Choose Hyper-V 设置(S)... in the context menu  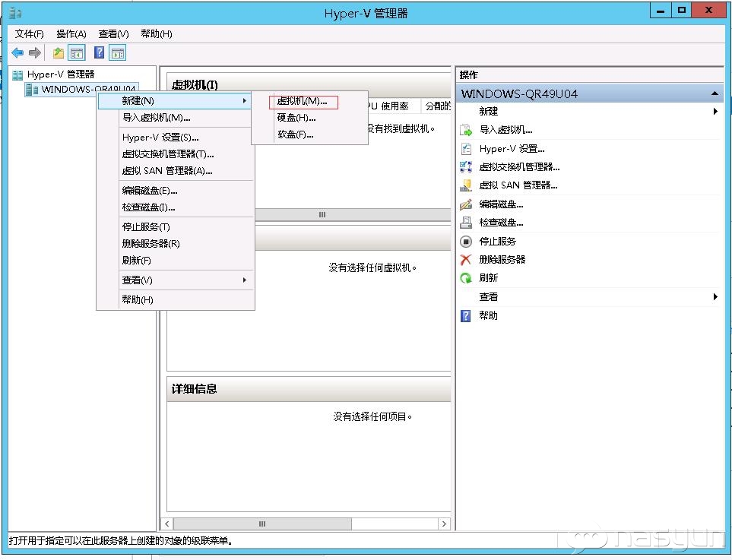(x=176, y=138)
